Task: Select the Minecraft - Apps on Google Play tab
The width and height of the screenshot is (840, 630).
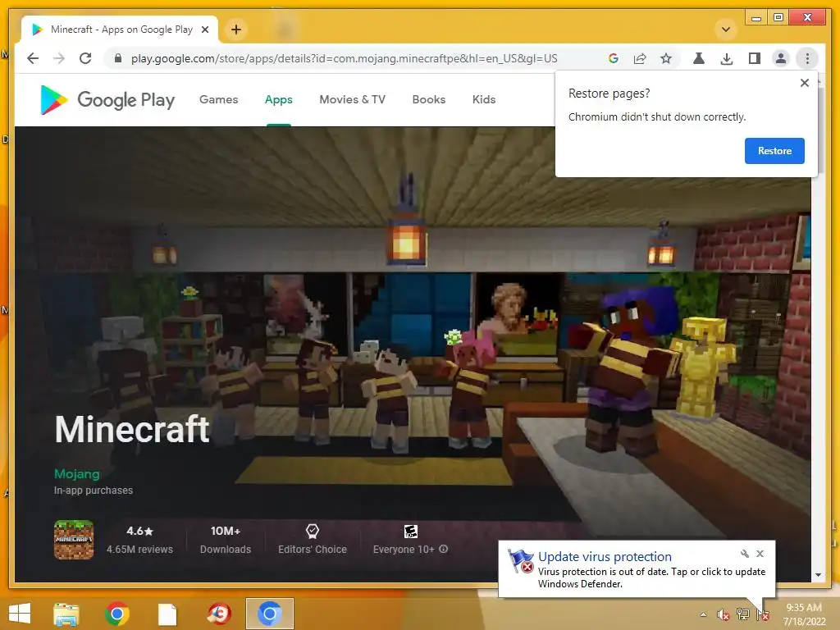Action: coord(119,30)
